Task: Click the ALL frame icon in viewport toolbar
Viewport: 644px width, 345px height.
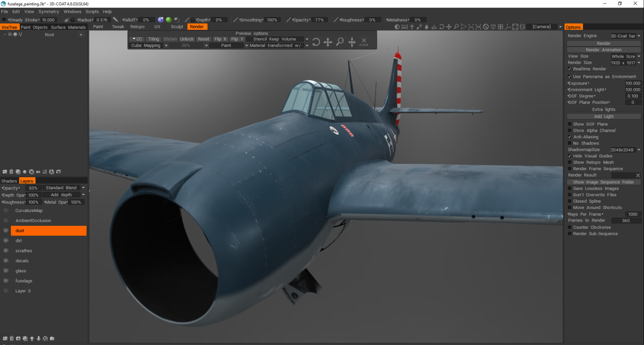Action: (471, 27)
